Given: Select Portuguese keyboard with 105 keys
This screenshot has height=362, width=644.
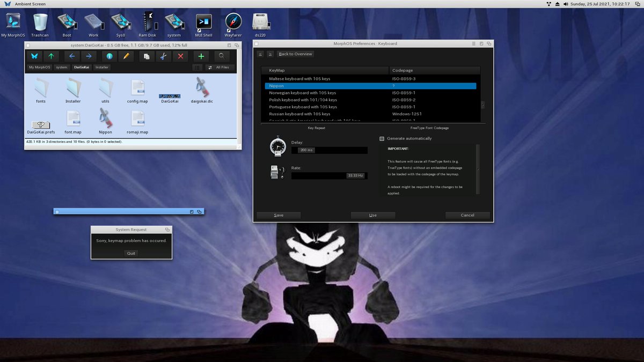Looking at the screenshot, I should click(370, 107).
